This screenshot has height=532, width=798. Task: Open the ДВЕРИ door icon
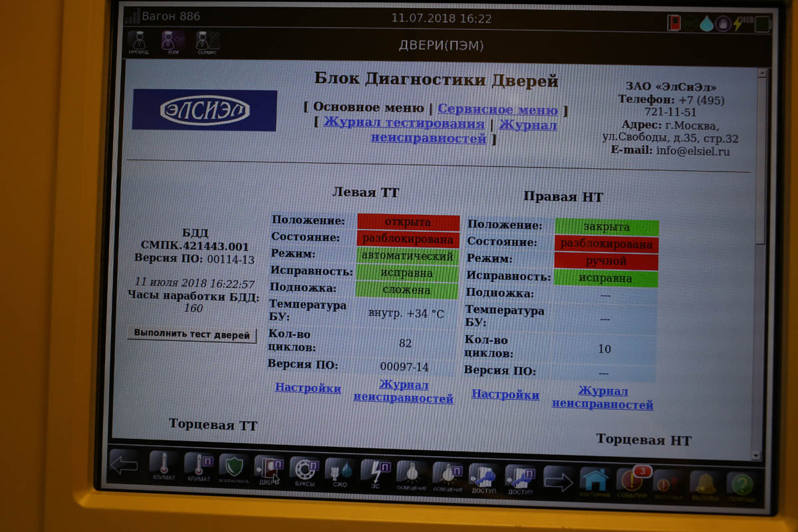coord(269,470)
